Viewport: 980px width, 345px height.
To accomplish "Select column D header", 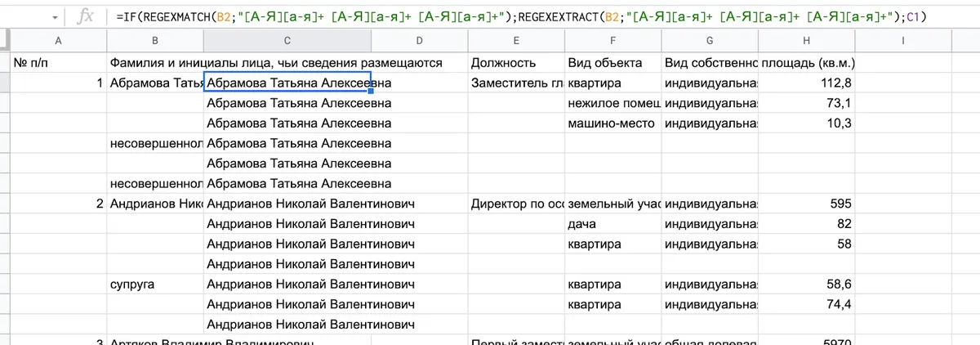I will click(x=419, y=41).
